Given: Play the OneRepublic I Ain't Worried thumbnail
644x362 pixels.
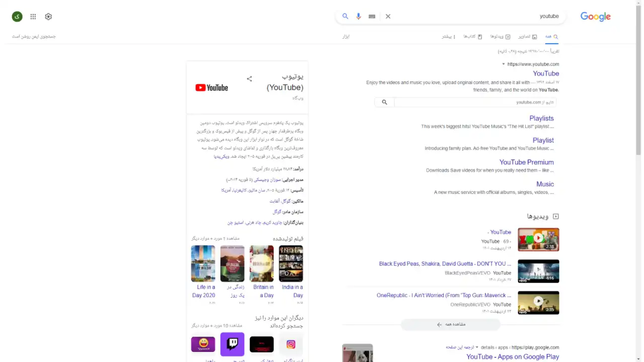Looking at the screenshot, I should pos(538,302).
